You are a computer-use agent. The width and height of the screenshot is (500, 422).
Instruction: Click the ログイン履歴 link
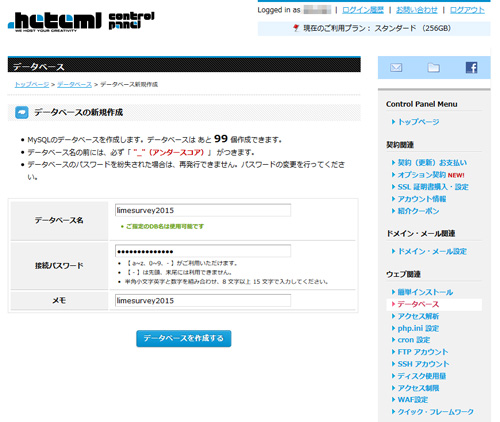(363, 10)
